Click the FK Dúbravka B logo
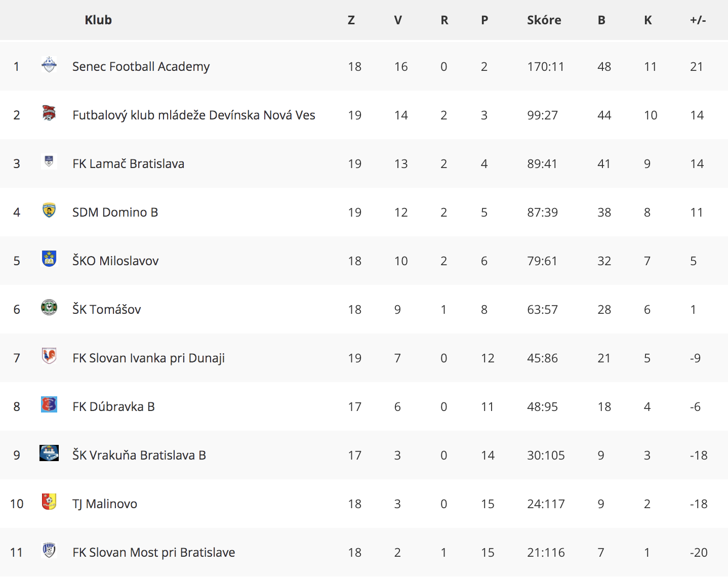This screenshot has width=728, height=577. pyautogui.click(x=49, y=404)
